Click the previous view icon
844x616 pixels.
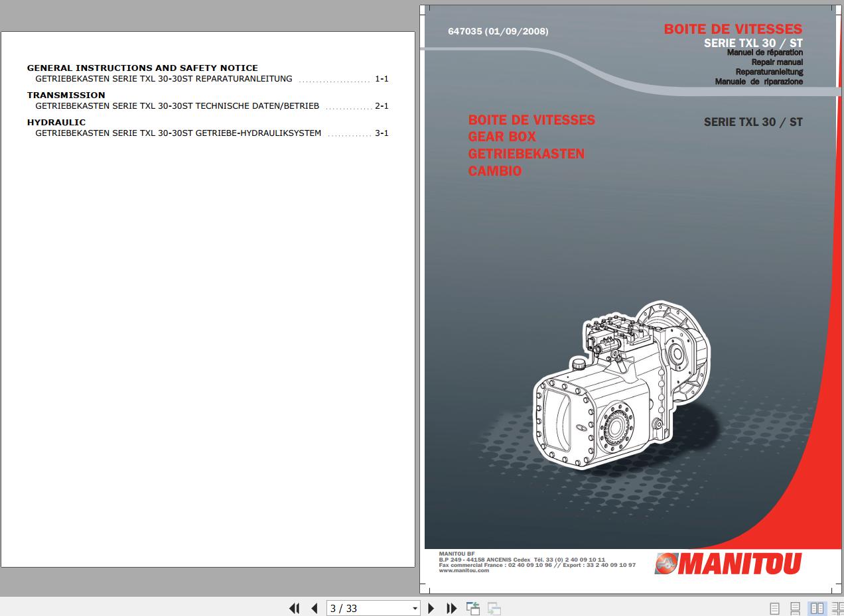[473, 608]
